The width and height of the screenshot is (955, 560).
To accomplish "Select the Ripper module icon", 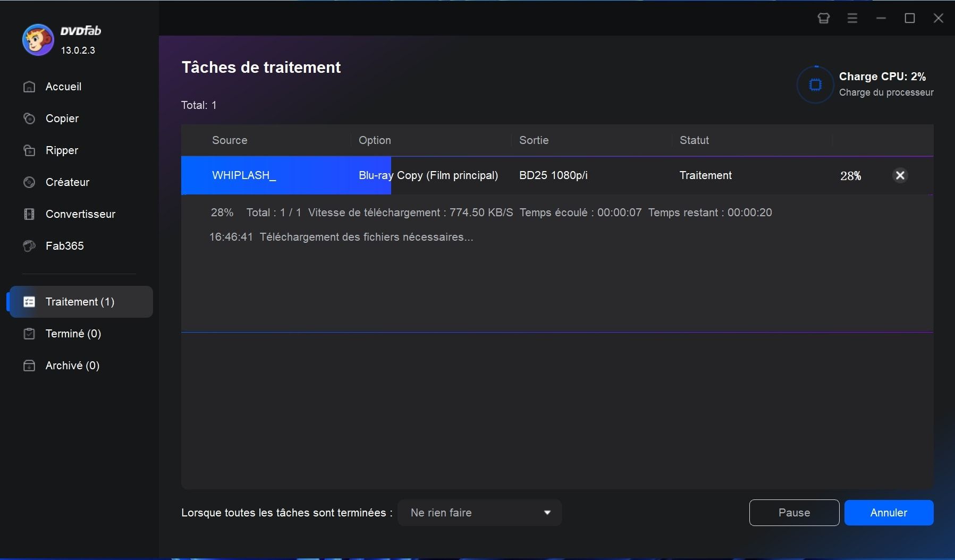I will pos(29,150).
